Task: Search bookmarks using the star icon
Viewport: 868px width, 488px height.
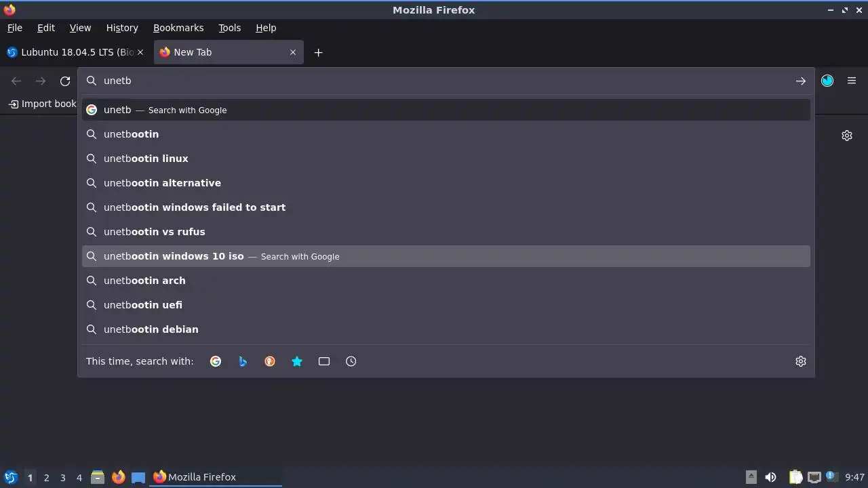Action: pos(297,361)
